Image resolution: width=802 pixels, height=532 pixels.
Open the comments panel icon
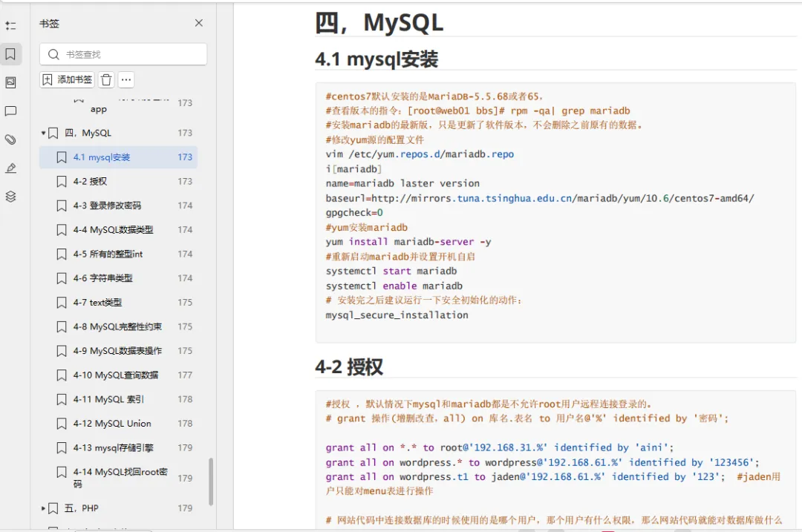point(10,111)
